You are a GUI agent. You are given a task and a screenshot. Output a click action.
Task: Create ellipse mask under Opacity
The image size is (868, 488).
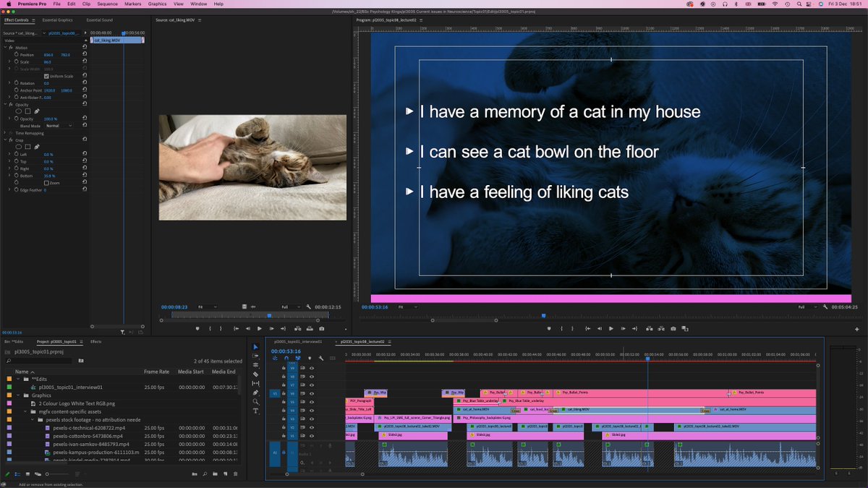(x=20, y=111)
